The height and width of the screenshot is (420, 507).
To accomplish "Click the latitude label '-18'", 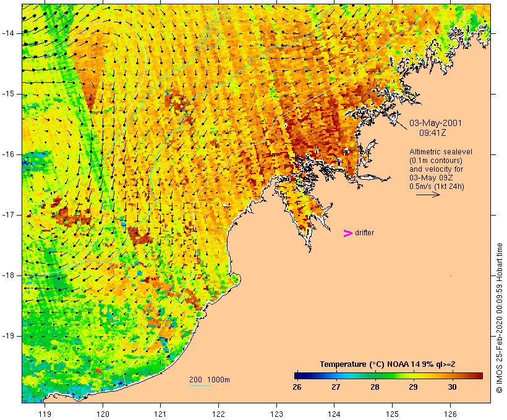I will pos(8,275).
